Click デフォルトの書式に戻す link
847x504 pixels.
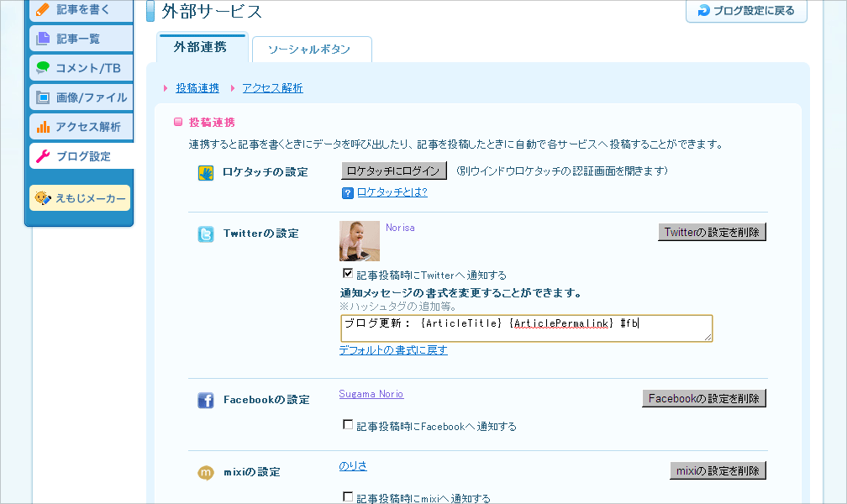[x=393, y=350]
